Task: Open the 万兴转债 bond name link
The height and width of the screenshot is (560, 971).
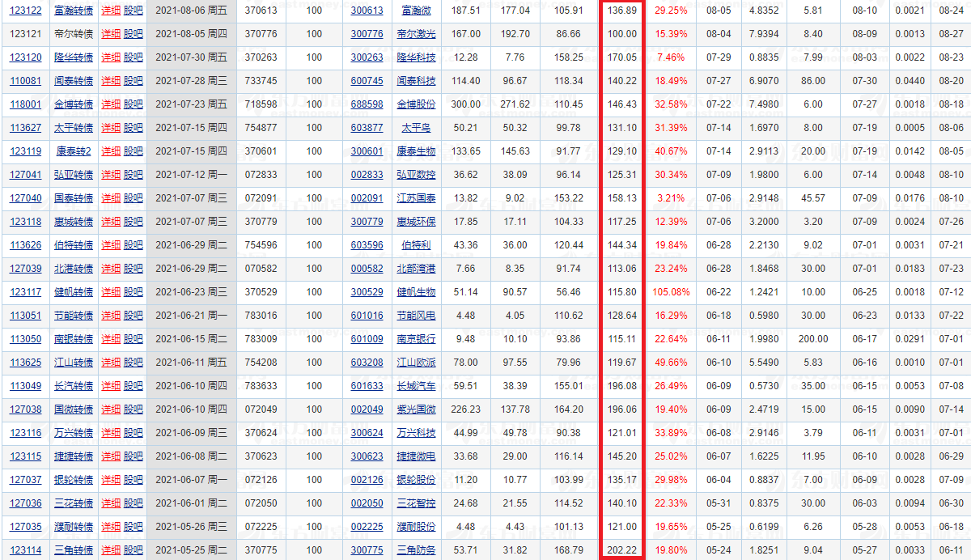Action: tap(74, 433)
